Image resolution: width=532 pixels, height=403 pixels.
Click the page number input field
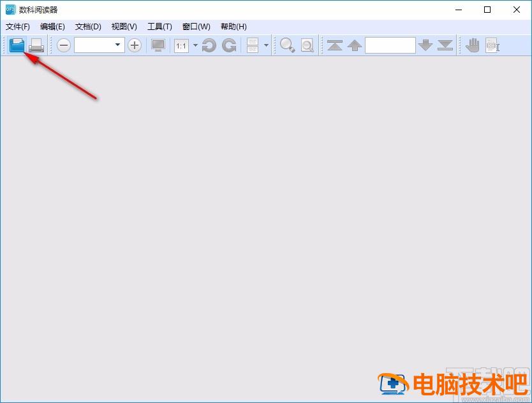pos(390,45)
